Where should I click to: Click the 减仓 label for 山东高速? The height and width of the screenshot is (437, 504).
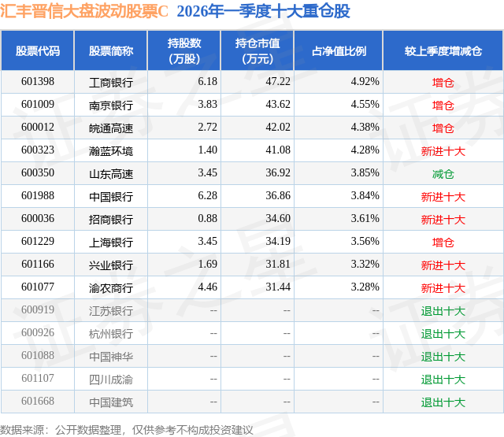click(443, 174)
